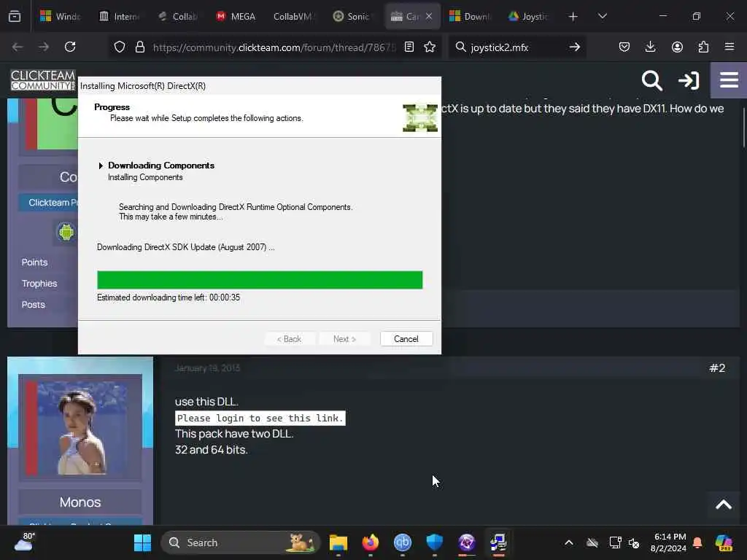This screenshot has width=747, height=560.
Task: Click the DirectX download progress bar
Action: coord(260,280)
